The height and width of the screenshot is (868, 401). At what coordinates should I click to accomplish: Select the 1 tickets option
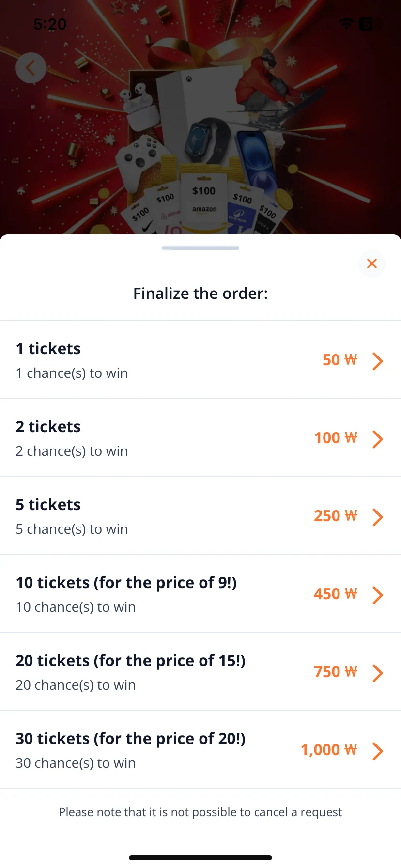200,359
